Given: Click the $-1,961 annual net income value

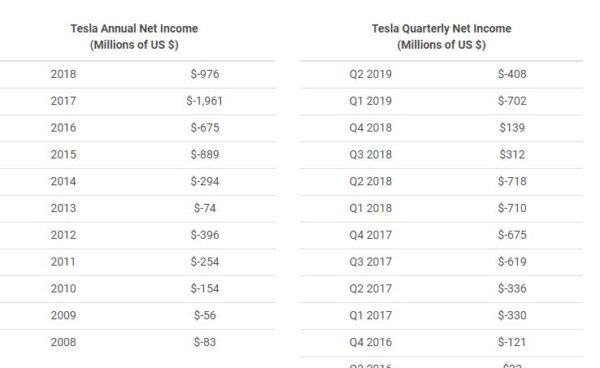Looking at the screenshot, I should pos(205,101).
